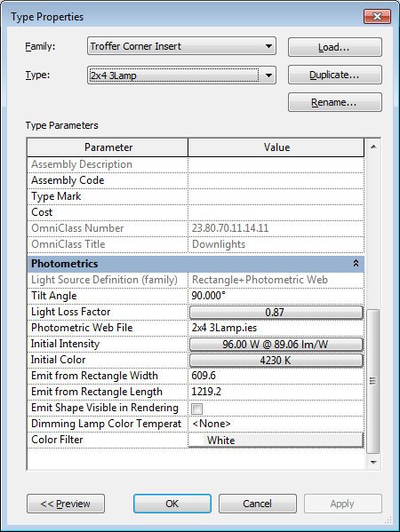Viewport: 400px width, 532px height.
Task: Open the Initial Color 4230 K button
Action: (x=276, y=360)
